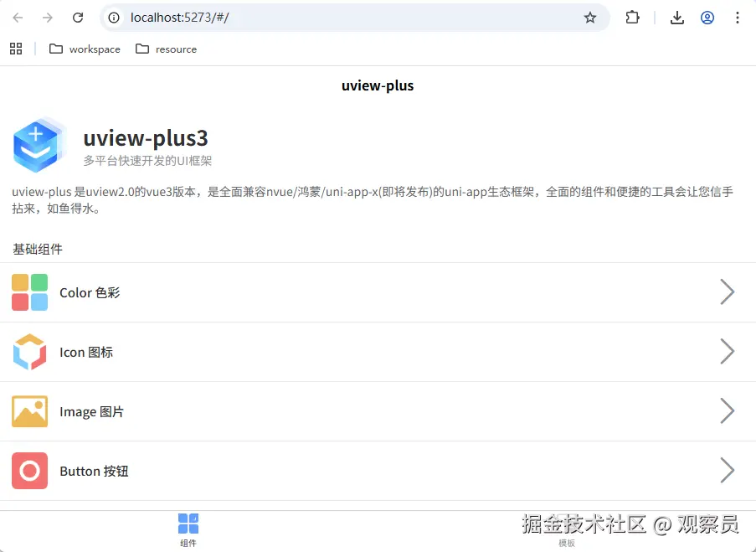Open the Button 按钮 component entry
756x552 pixels.
pyautogui.click(x=378, y=471)
